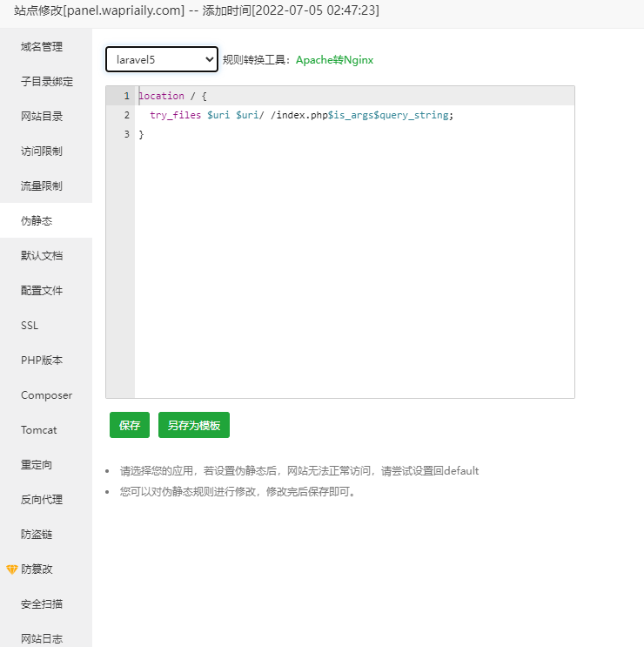Click the green 保存 button
The width and height of the screenshot is (644, 647).
[130, 425]
